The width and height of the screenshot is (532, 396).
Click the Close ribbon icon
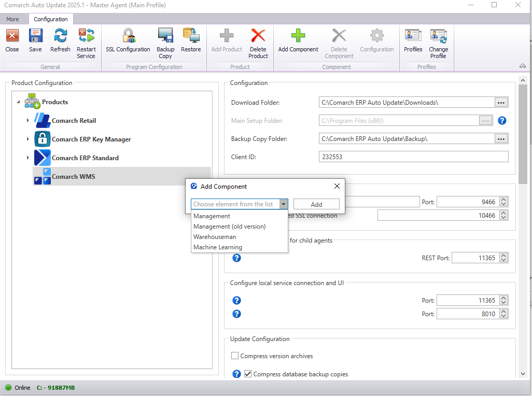pos(12,36)
